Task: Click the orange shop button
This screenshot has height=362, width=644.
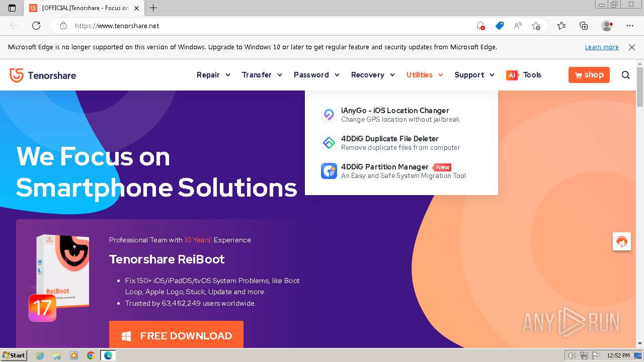Action: [x=589, y=75]
